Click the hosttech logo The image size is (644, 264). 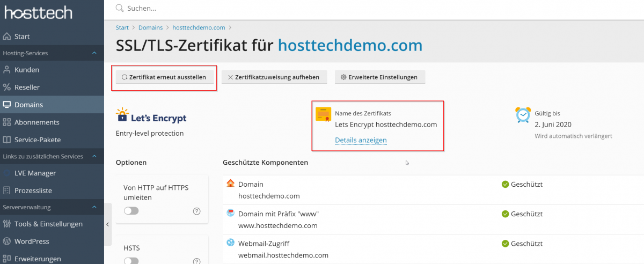pyautogui.click(x=38, y=13)
